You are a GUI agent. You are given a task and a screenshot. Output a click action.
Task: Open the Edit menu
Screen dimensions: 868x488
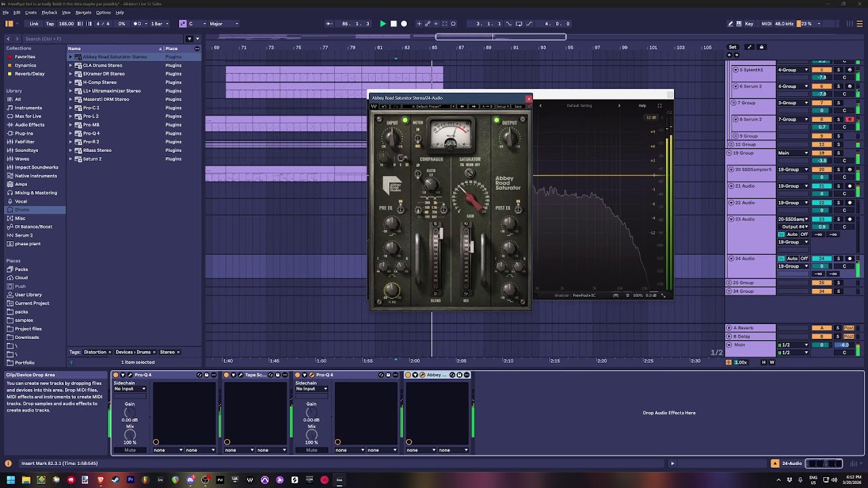pyautogui.click(x=17, y=12)
